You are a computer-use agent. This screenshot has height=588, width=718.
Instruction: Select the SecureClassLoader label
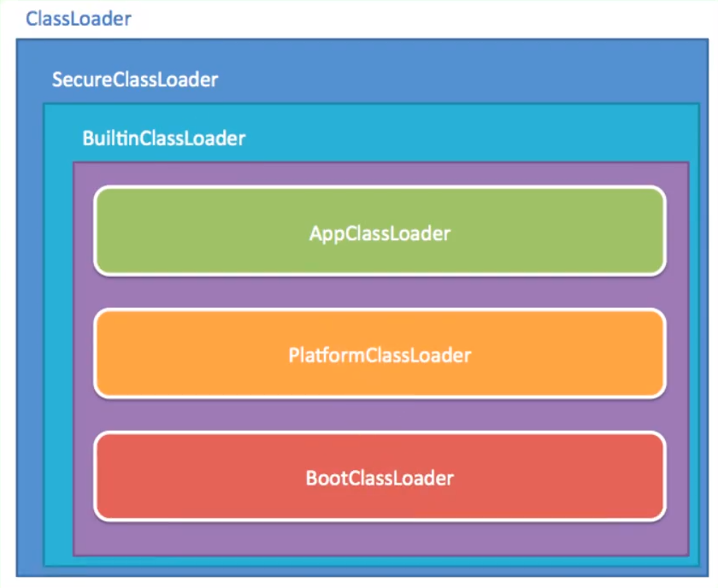[135, 79]
